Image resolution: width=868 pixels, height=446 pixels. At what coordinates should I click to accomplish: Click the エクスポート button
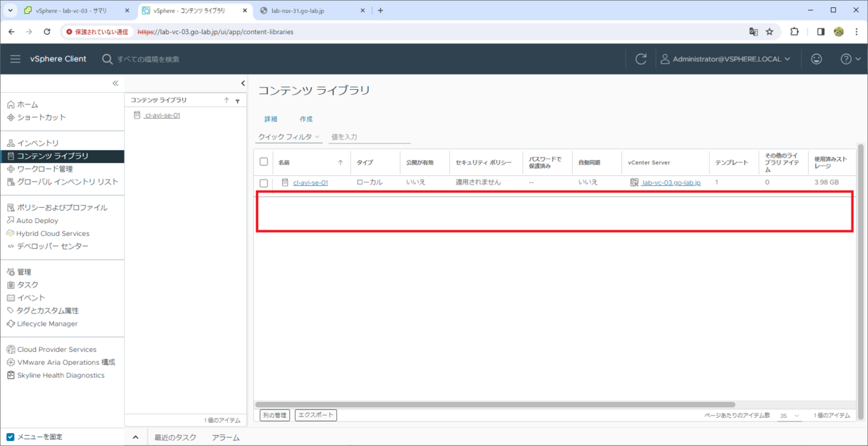coord(316,416)
